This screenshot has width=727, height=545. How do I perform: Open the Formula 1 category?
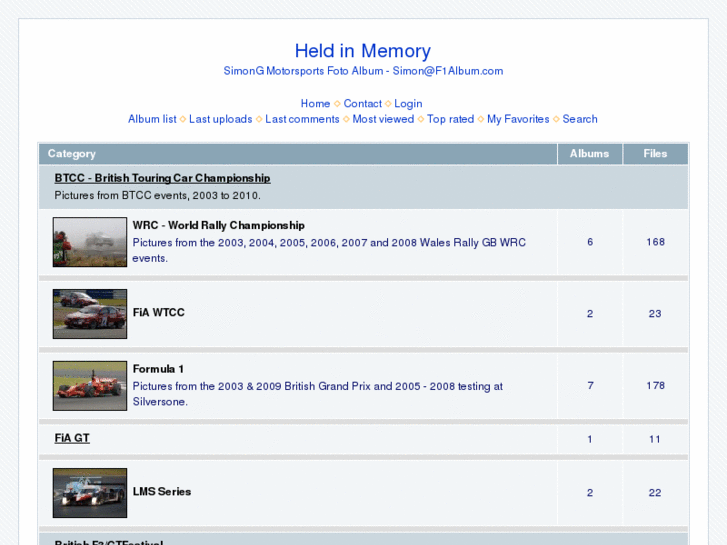[158, 369]
